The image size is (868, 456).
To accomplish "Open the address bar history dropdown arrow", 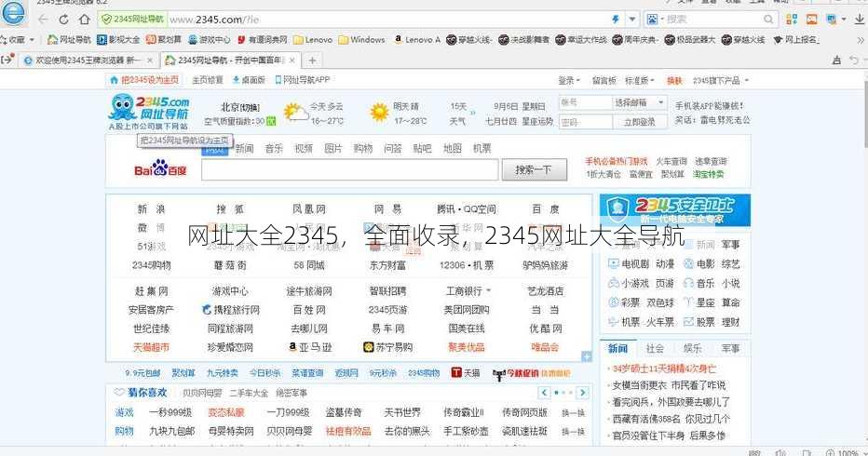I will 632,20.
